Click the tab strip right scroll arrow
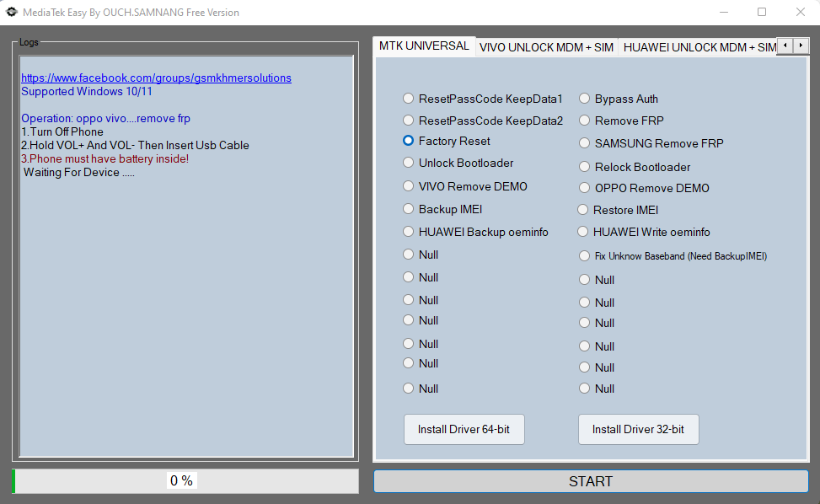This screenshot has height=504, width=820. pos(799,45)
